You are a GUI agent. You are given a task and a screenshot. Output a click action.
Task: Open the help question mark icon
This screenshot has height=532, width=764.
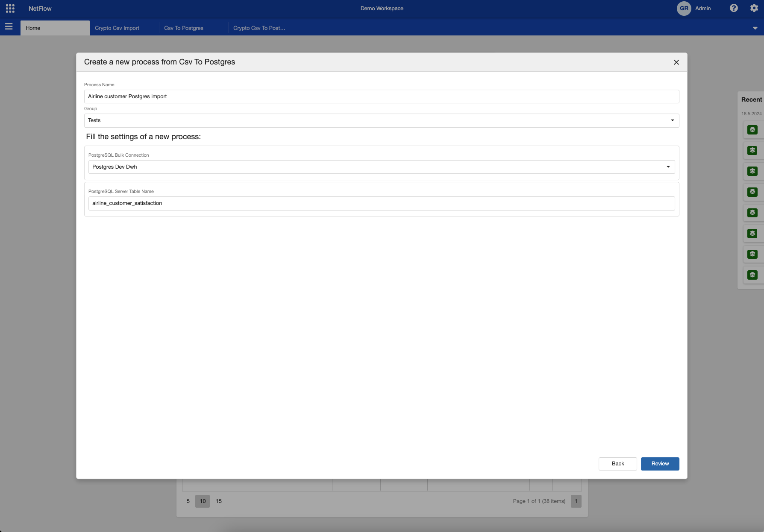coord(734,8)
